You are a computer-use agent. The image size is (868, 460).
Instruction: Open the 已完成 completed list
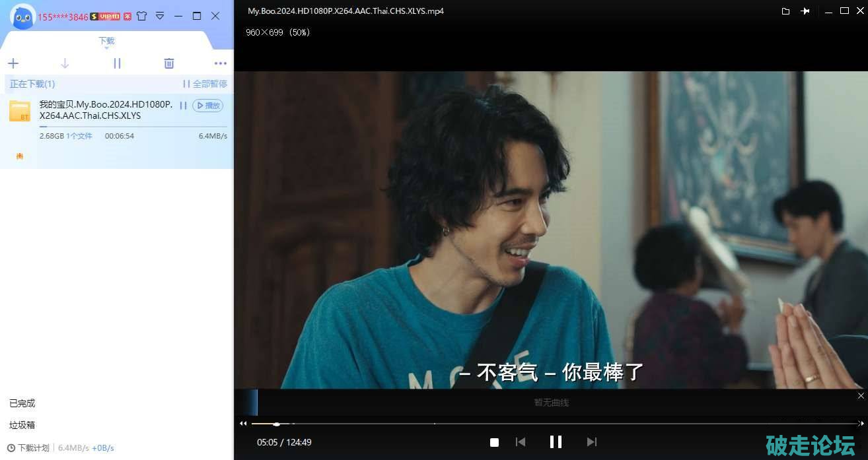click(22, 403)
